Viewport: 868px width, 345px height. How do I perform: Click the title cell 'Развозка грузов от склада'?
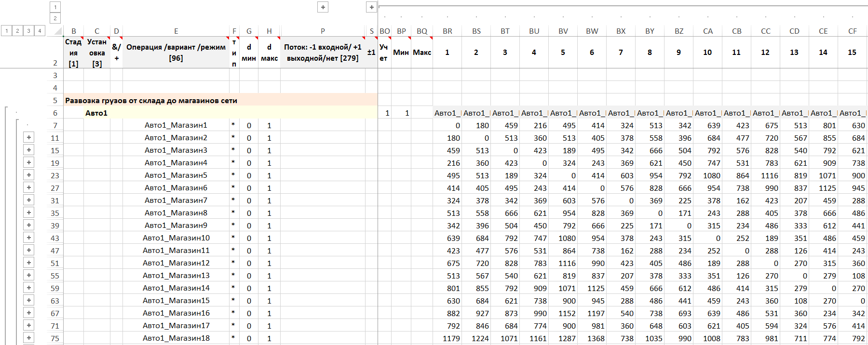pos(151,101)
